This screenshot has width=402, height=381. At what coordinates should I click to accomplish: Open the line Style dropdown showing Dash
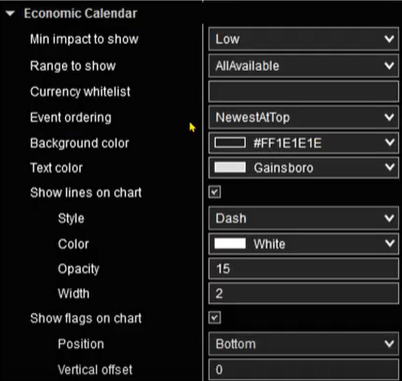point(303,218)
